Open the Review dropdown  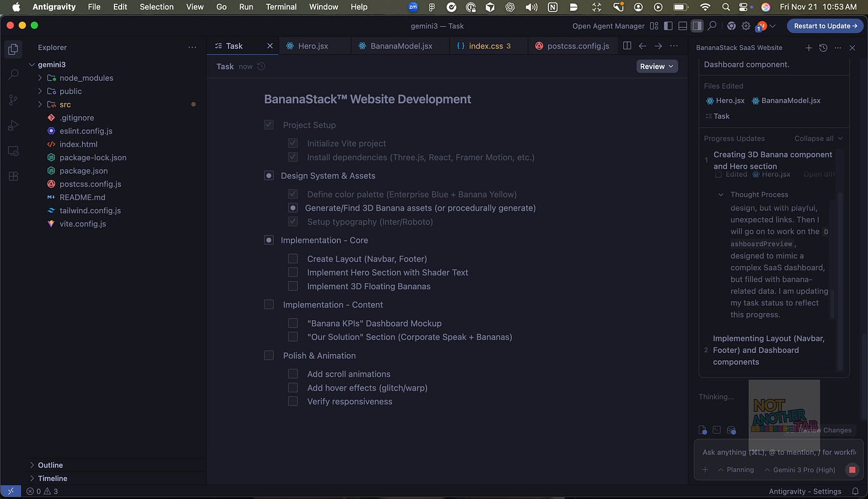tap(657, 66)
